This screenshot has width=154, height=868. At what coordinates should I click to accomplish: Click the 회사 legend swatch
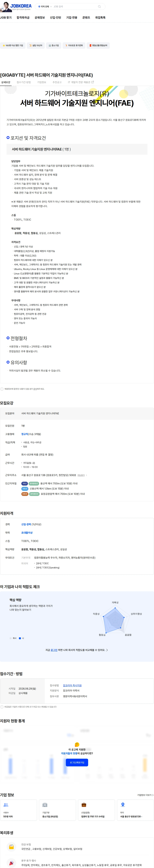(x=10, y=638)
